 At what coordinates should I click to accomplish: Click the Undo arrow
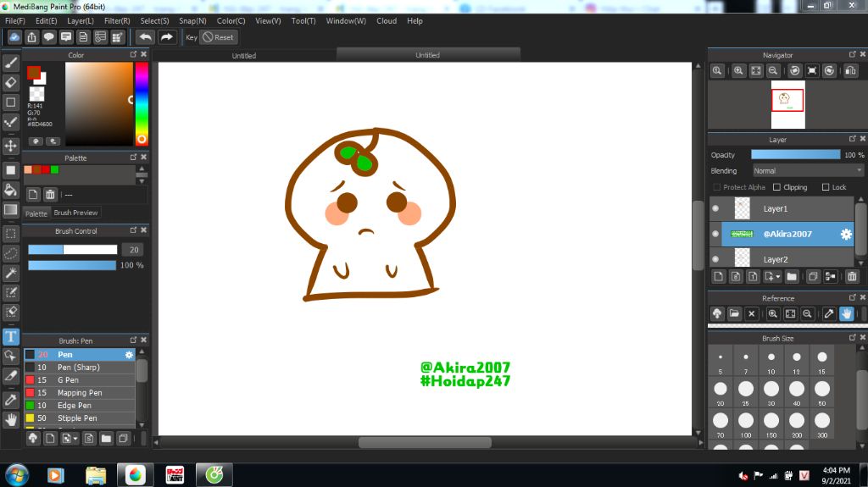click(146, 37)
